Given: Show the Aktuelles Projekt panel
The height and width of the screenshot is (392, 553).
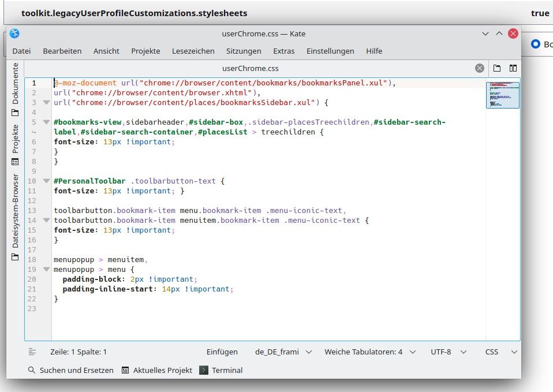Looking at the screenshot, I should (156, 370).
